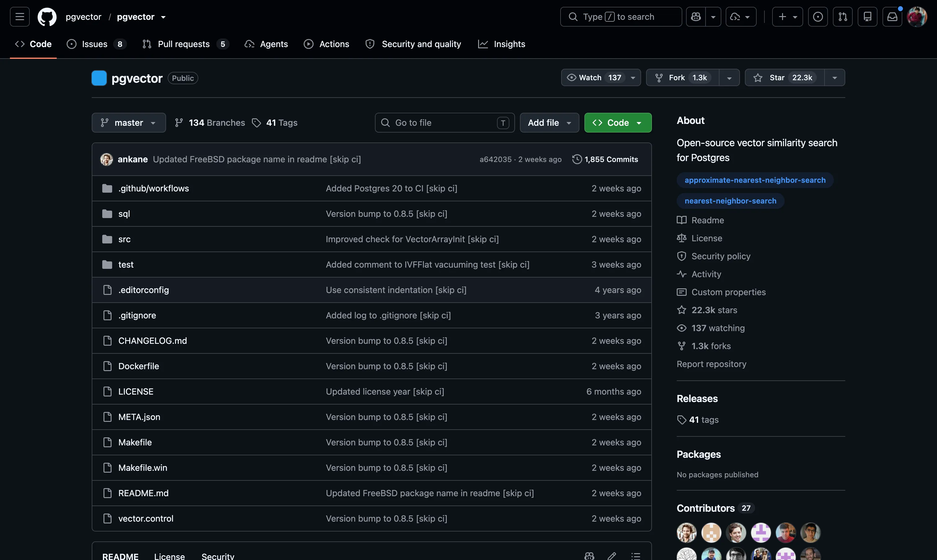Open the Makefile.win file

click(143, 468)
